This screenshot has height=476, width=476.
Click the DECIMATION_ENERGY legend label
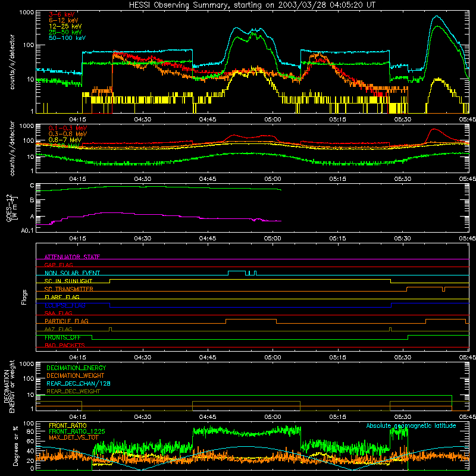click(x=76, y=368)
